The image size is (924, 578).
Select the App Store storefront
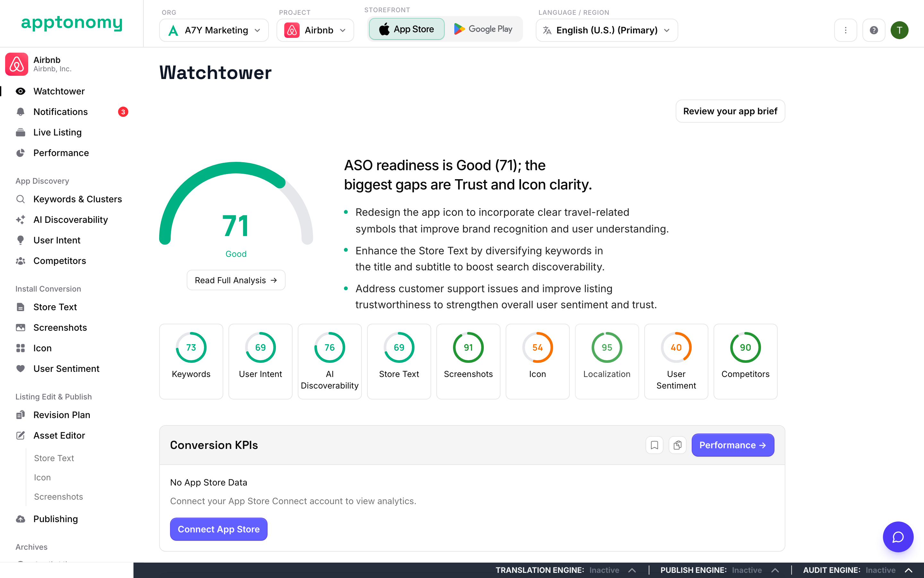pos(406,29)
